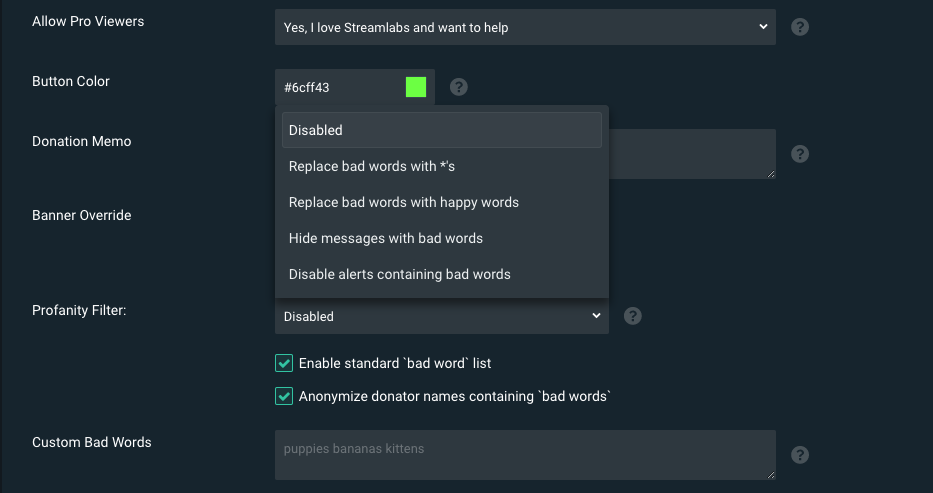Uncheck Anonymize donator names checkbox
933x493 pixels.
pyautogui.click(x=284, y=396)
